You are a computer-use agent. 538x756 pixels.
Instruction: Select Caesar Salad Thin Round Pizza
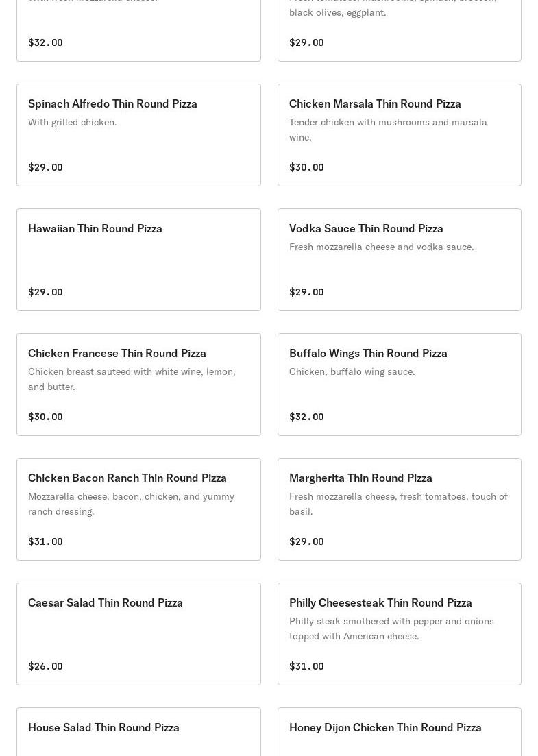(x=106, y=602)
